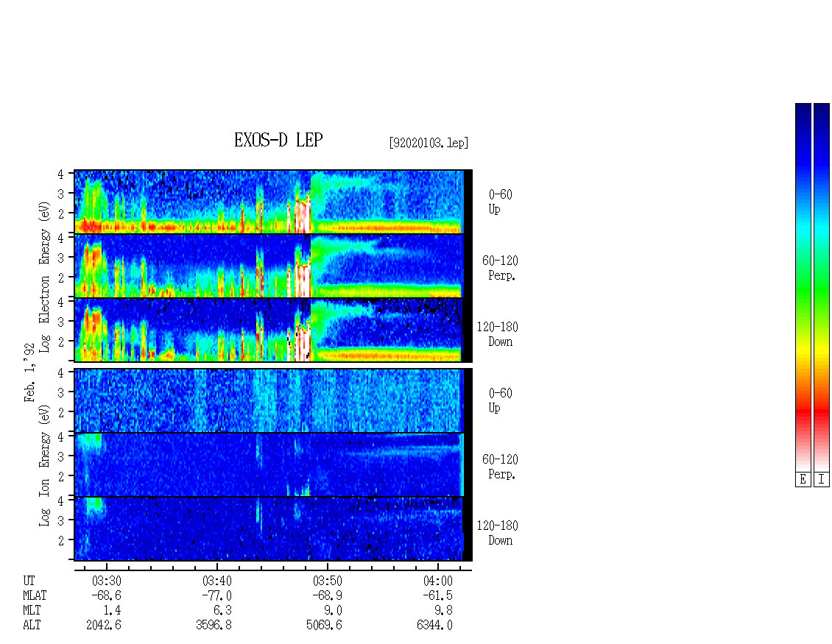Click the MLAT value -77.0
This screenshot has height=644, width=832.
[217, 595]
